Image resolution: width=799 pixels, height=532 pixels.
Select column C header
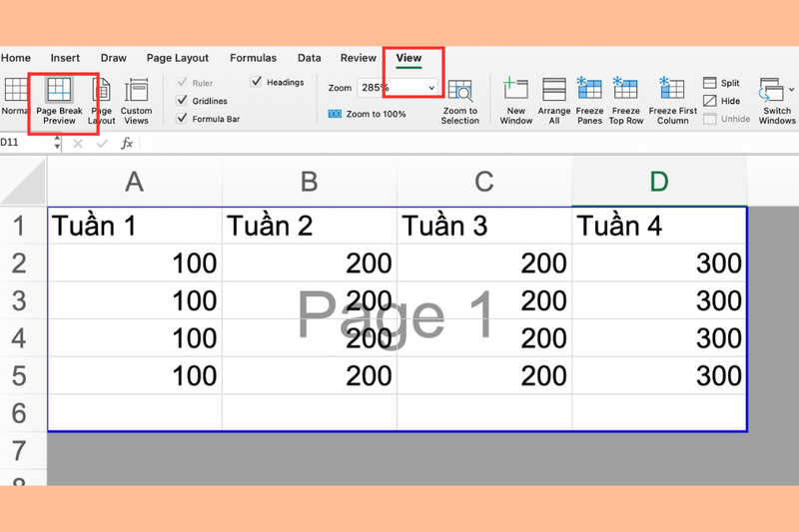tap(484, 182)
